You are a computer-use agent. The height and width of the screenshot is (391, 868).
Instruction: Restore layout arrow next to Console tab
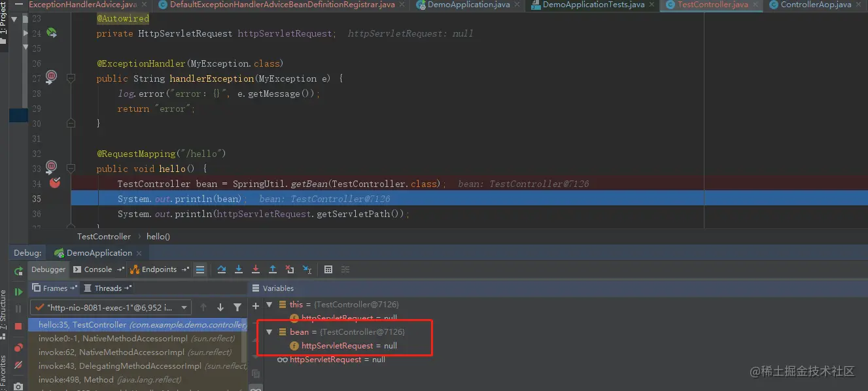[120, 269]
